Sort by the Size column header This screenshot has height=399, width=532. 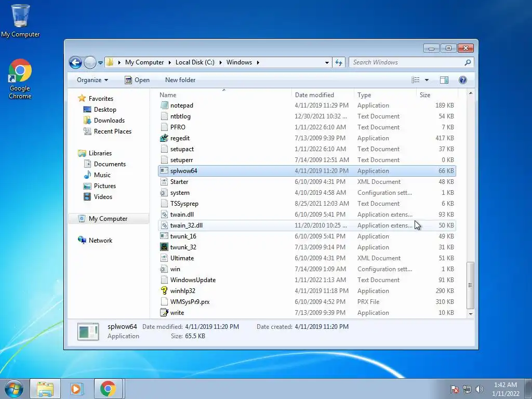pos(437,95)
